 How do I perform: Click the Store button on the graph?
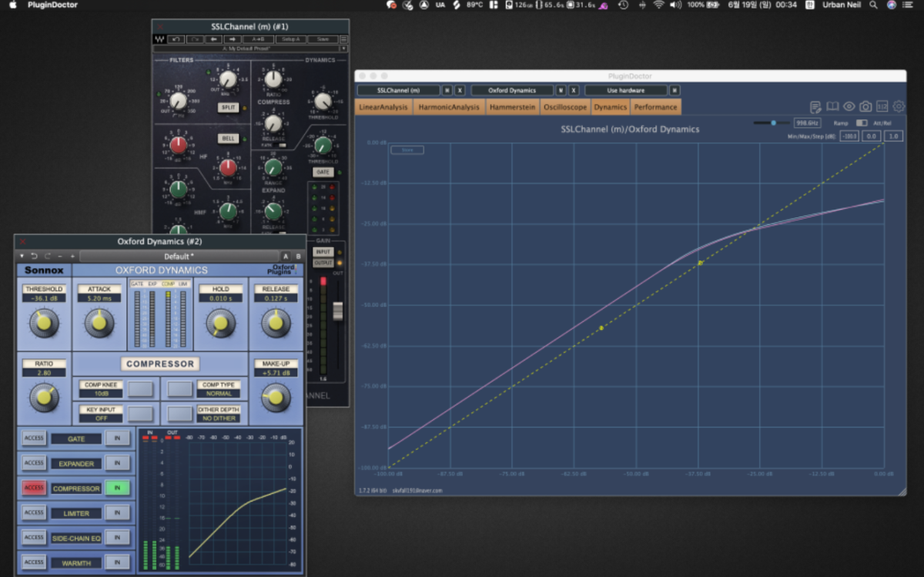[407, 150]
